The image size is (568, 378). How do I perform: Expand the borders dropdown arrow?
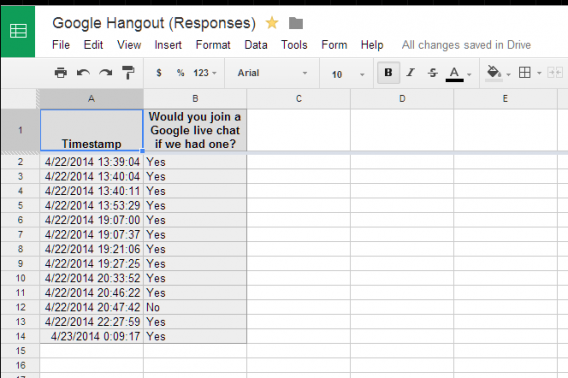tap(539, 74)
